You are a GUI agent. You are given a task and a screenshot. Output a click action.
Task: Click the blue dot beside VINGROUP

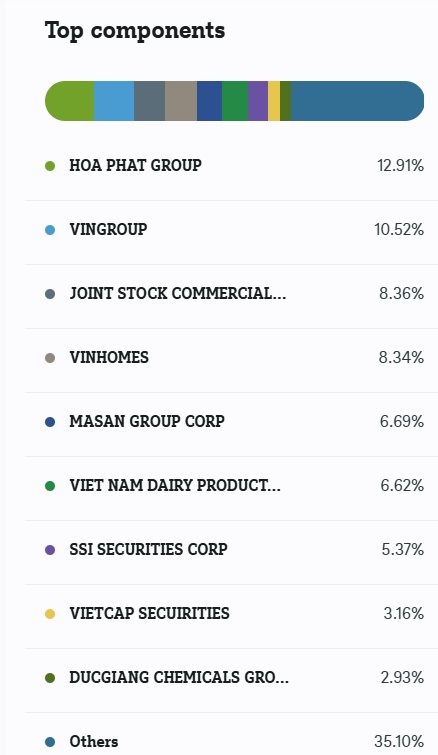click(50, 230)
